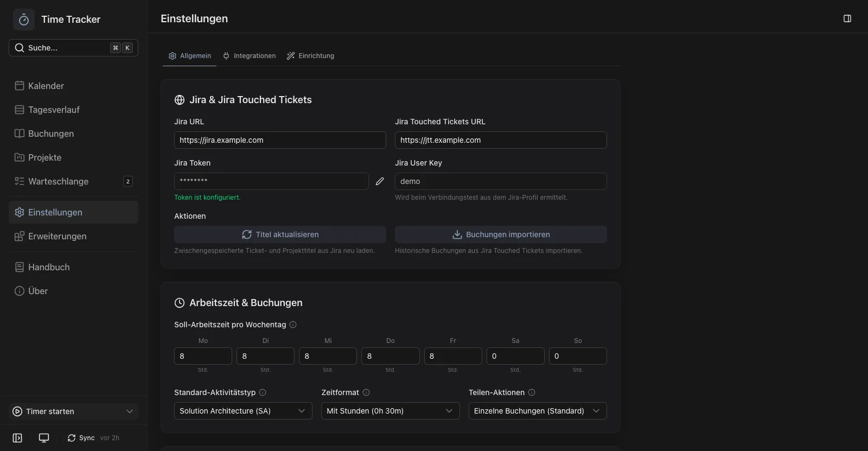Click info icon beside Zeitformat
Viewport: 868px width, 451px height.
tap(366, 392)
